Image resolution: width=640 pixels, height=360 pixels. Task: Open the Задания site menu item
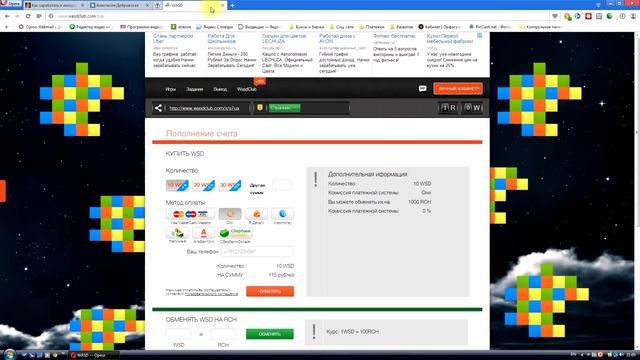pos(195,89)
